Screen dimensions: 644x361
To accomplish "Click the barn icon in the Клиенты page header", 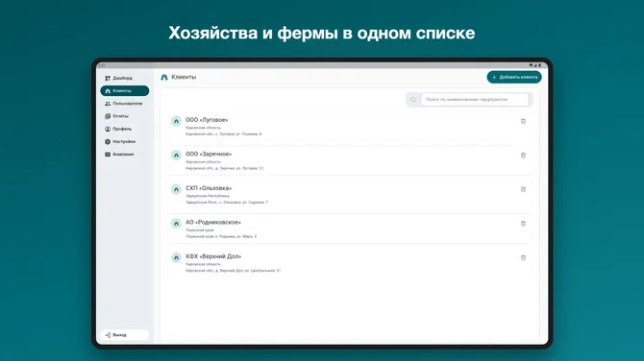I will [x=164, y=77].
